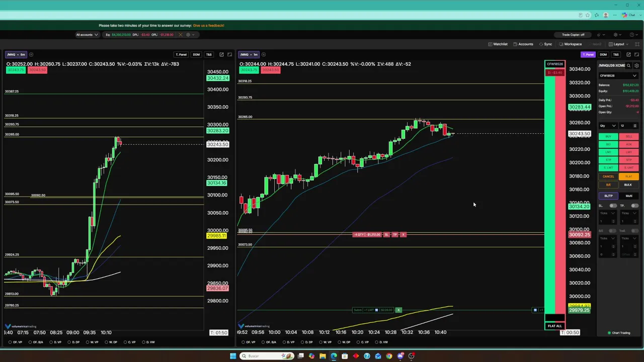Switch to the Multi tab

pyautogui.click(x=629, y=196)
